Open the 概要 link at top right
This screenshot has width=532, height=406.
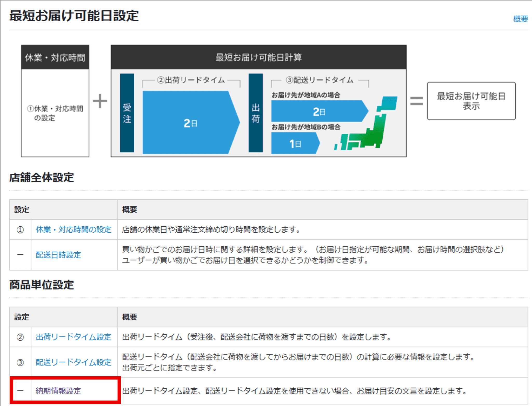(520, 19)
